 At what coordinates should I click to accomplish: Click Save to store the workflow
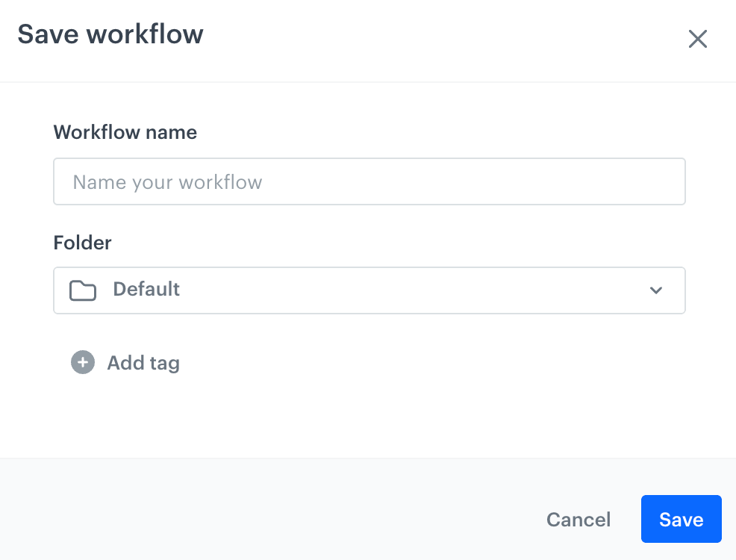[x=681, y=519]
